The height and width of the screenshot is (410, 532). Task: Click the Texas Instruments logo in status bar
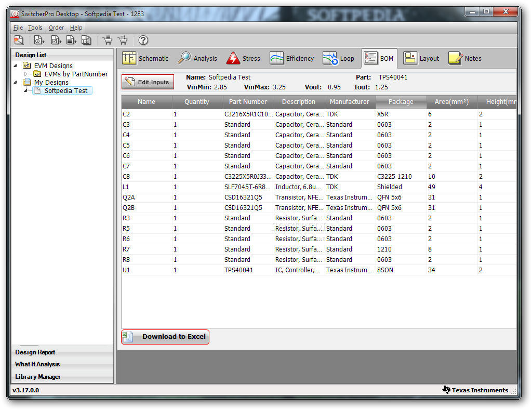[x=446, y=390]
